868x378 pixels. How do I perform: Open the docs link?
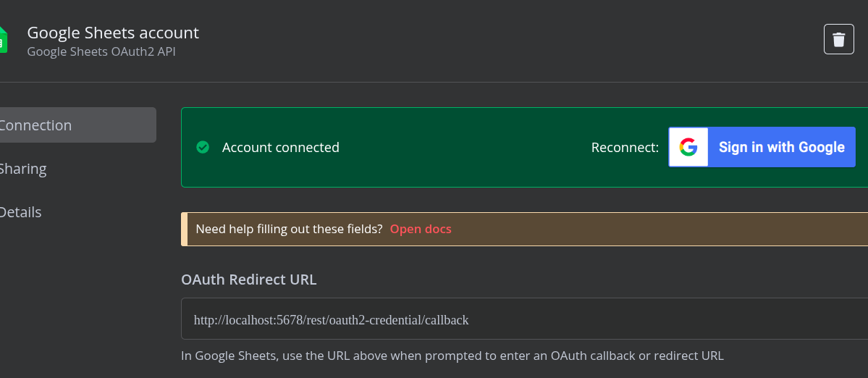tap(421, 229)
